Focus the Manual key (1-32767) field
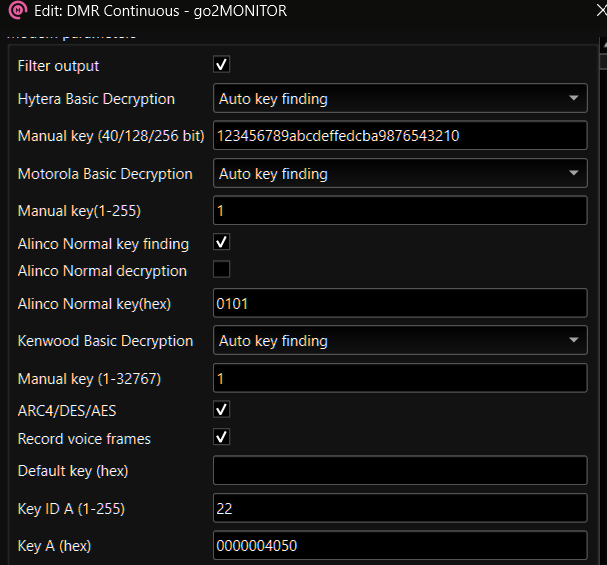The width and height of the screenshot is (607, 565). point(400,378)
